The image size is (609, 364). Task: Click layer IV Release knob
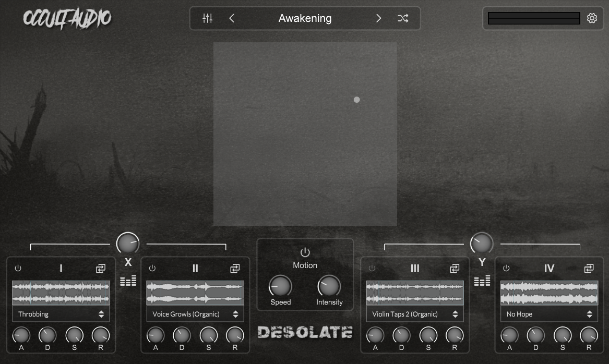589,335
